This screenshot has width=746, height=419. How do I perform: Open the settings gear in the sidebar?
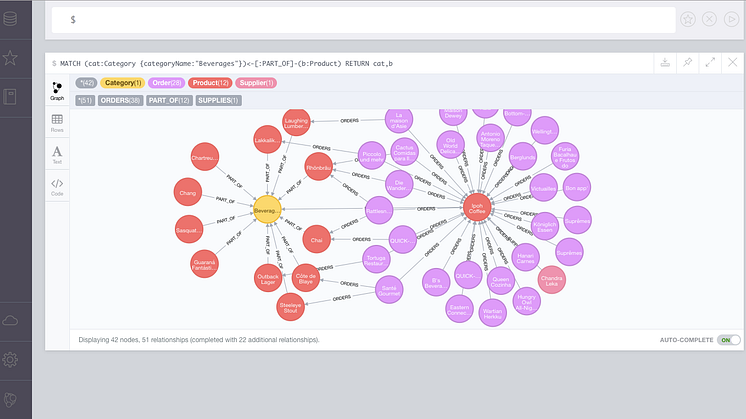point(10,360)
